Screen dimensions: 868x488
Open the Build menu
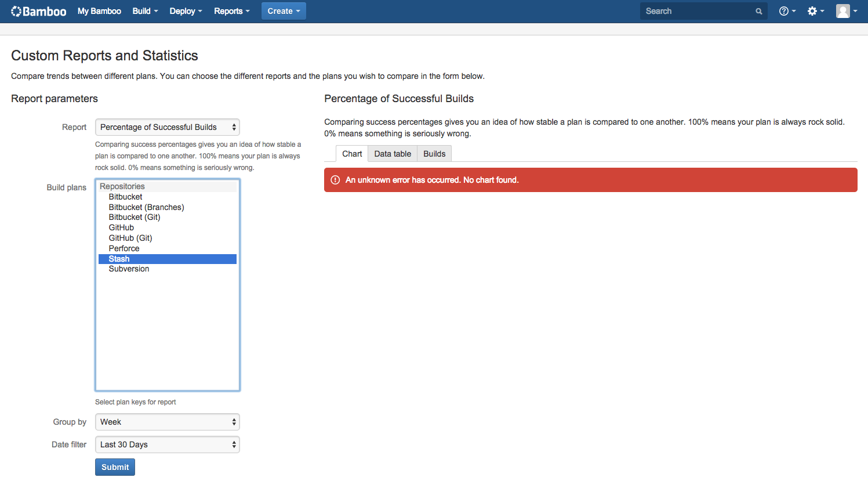point(145,11)
